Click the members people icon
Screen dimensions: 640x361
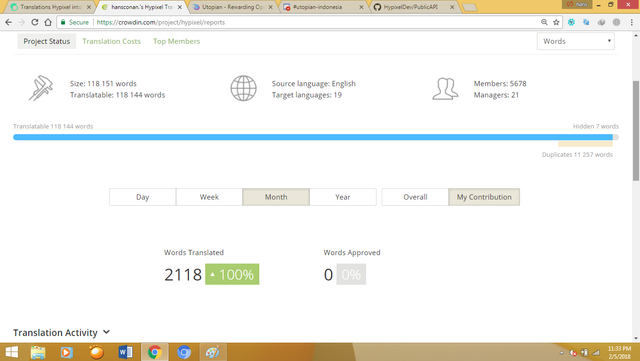click(x=445, y=89)
